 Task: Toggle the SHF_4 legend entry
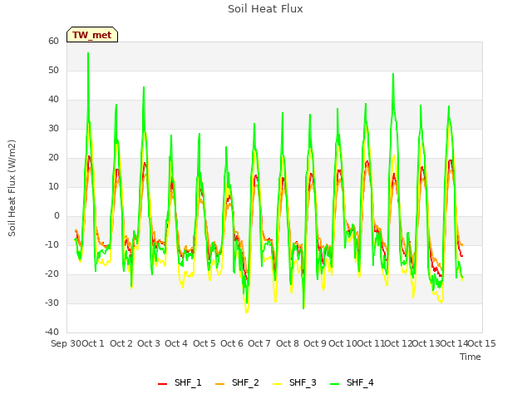[352, 382]
